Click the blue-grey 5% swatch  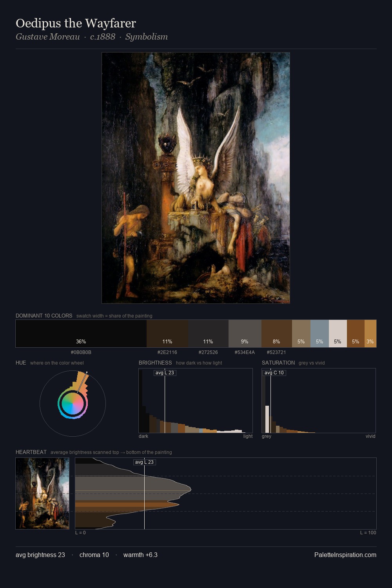pos(319,334)
